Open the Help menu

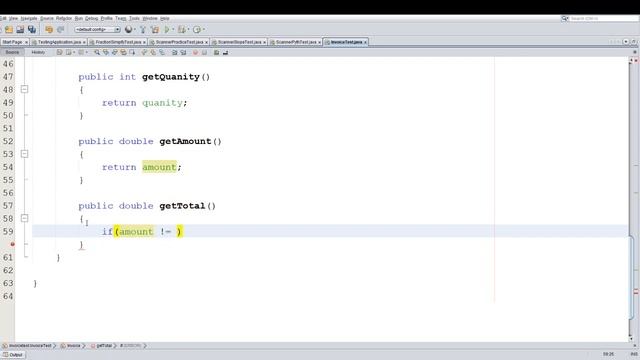(x=164, y=18)
